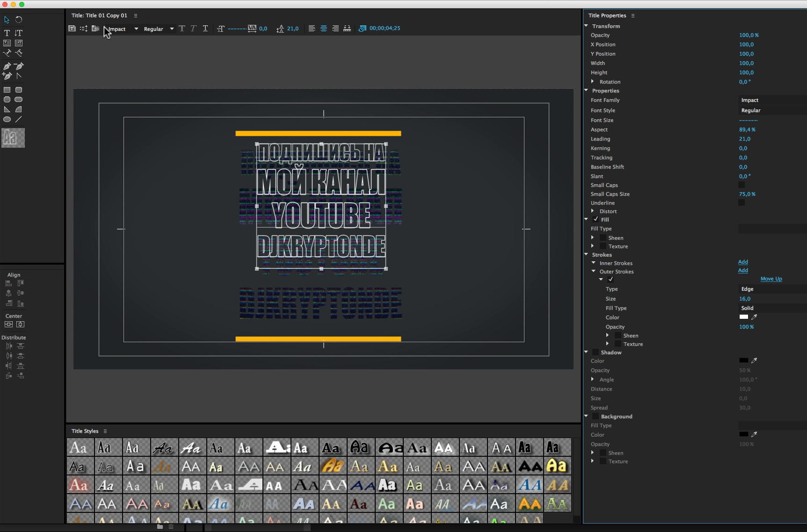Select the Arc shape tool
Screen dimensions: 807x532
click(19, 109)
